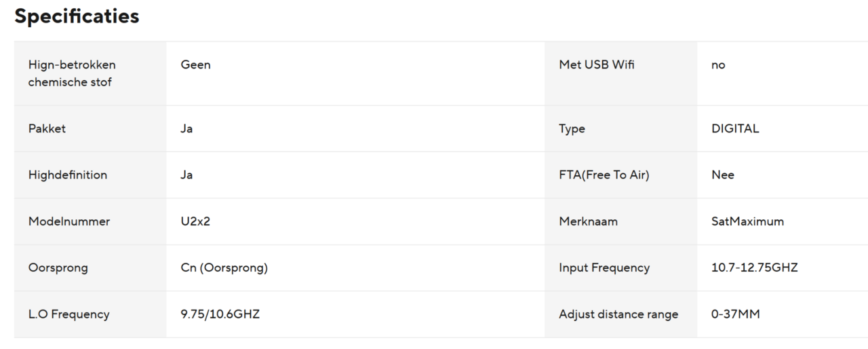Click the Highdefinition label
This screenshot has height=349, width=868.
pos(68,175)
